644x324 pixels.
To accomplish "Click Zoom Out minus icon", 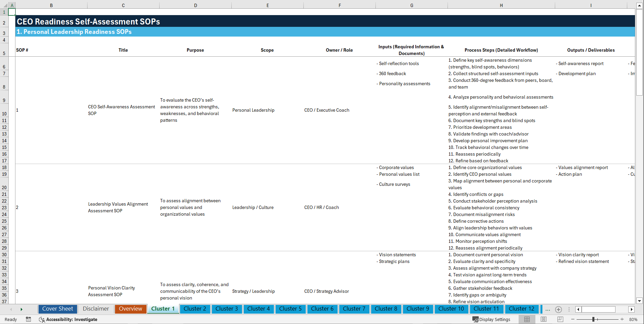I will coord(573,319).
